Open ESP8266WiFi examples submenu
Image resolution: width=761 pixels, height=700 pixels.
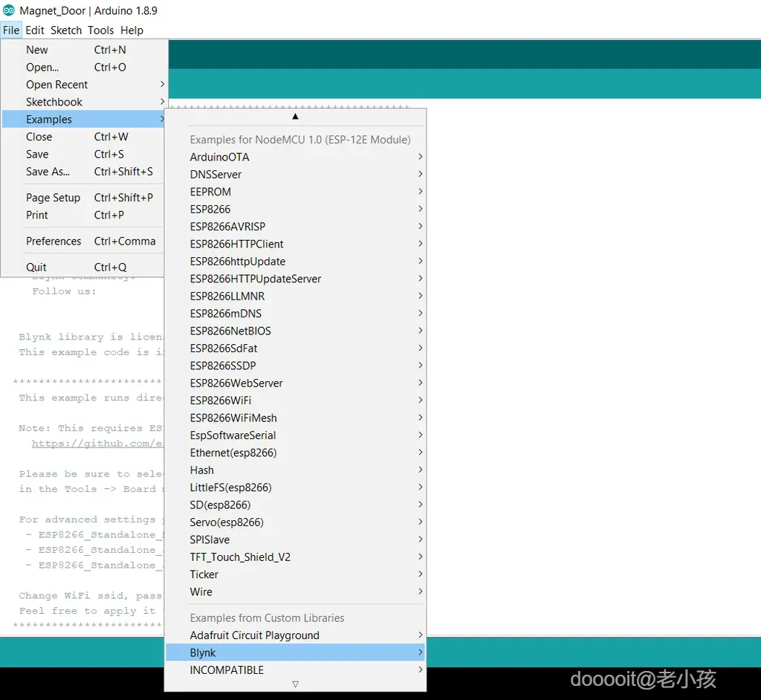tap(295, 401)
